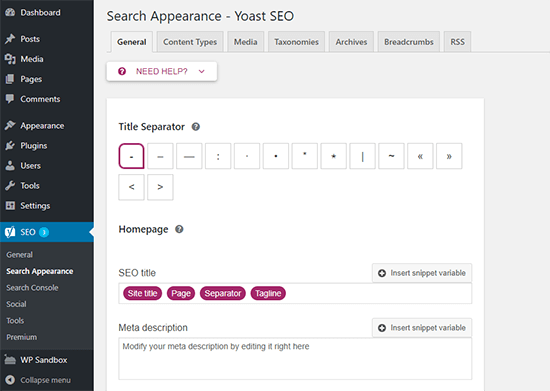The height and width of the screenshot is (391, 550).
Task: Click the Page variable tag
Action: 181,293
